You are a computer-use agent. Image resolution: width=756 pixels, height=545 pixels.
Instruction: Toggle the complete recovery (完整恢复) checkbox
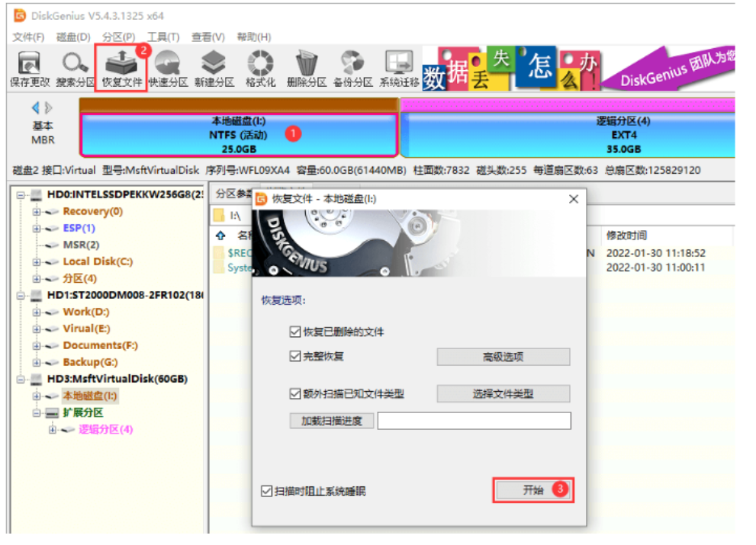click(295, 356)
